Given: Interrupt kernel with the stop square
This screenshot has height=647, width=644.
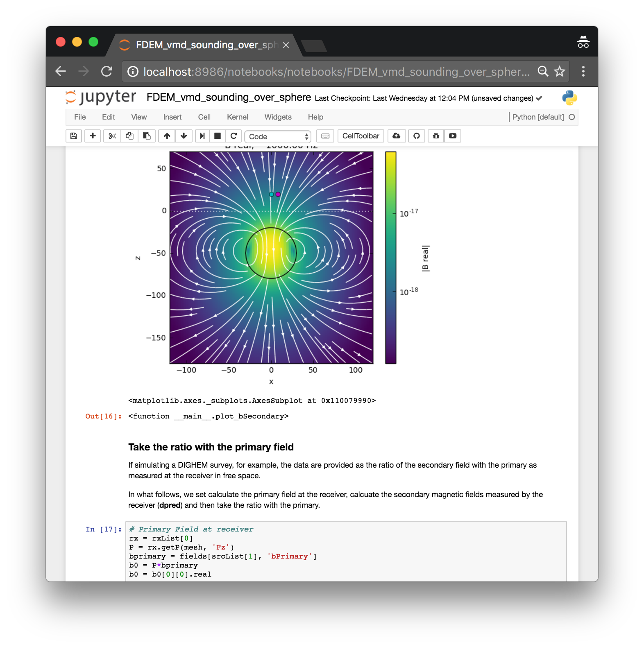Looking at the screenshot, I should pyautogui.click(x=218, y=136).
